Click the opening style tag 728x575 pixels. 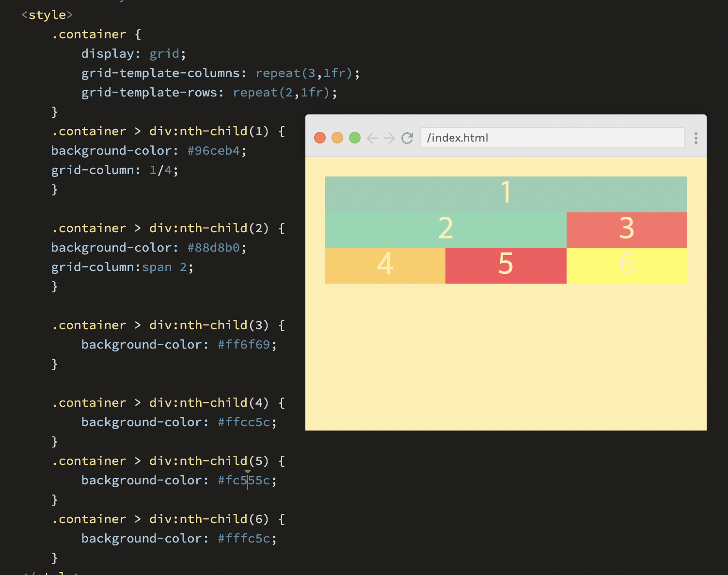(47, 15)
